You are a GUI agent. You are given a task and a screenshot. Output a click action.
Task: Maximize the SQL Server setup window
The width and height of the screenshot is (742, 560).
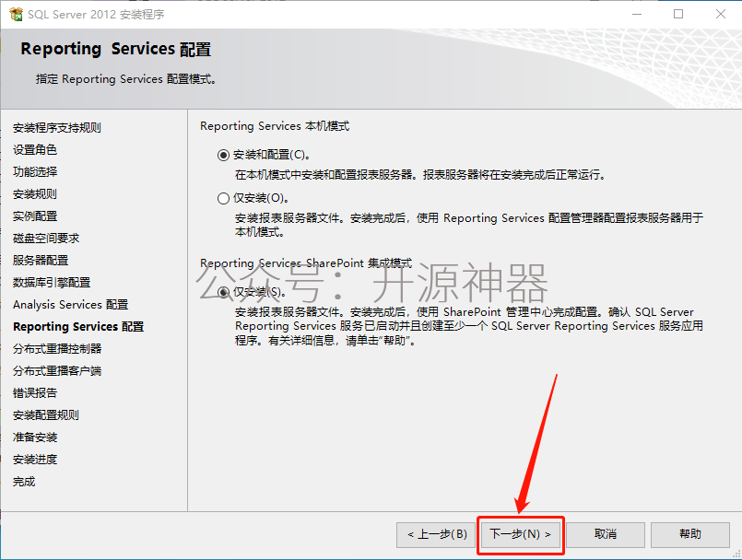pyautogui.click(x=678, y=14)
